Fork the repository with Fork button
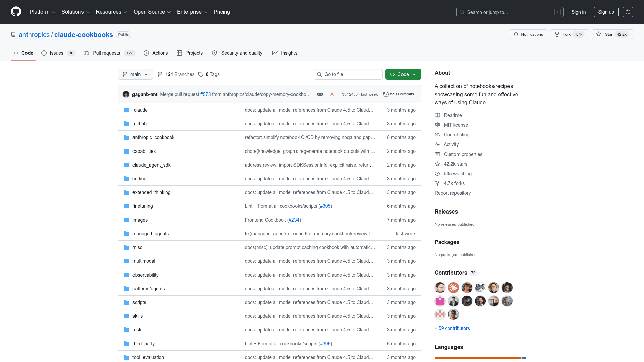The height and width of the screenshot is (362, 644). [569, 34]
